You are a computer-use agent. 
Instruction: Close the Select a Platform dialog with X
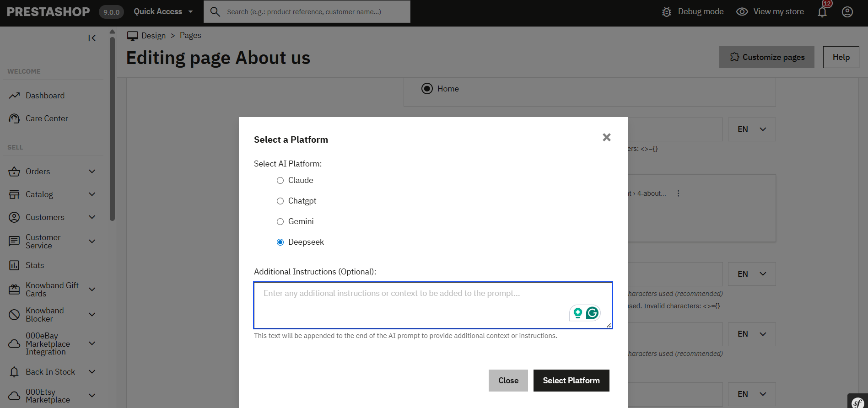pyautogui.click(x=607, y=137)
